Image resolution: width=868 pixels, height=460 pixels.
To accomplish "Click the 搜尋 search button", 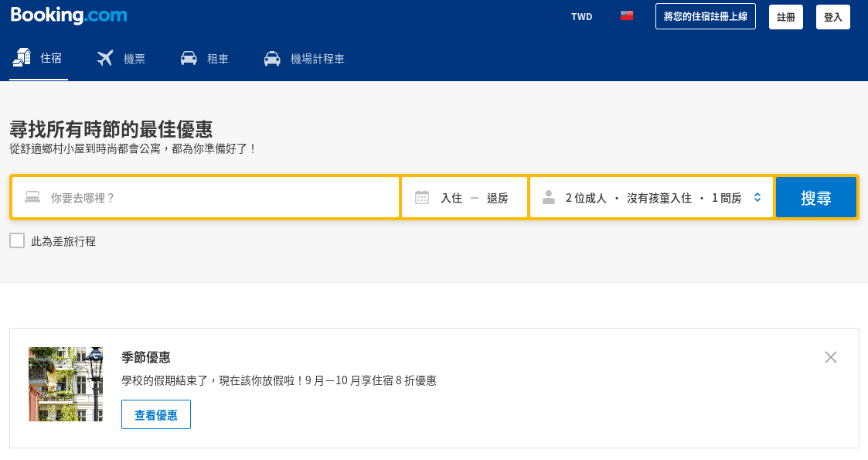I will [x=816, y=197].
